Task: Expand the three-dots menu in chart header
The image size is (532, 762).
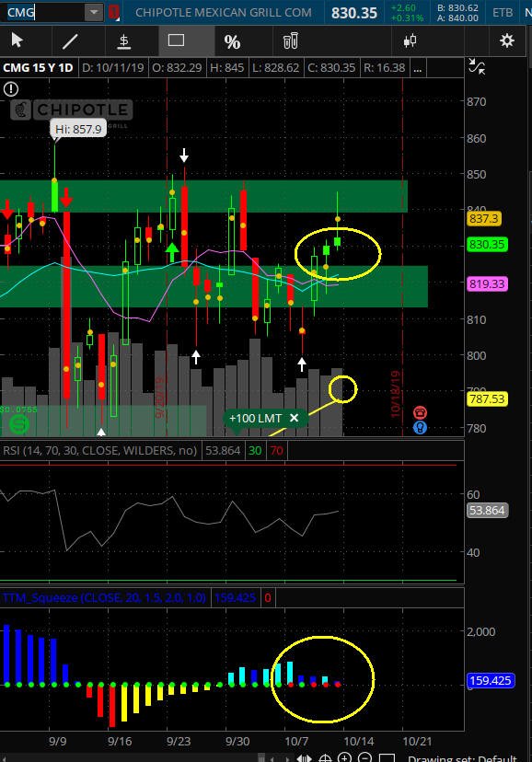Action: click(x=417, y=68)
